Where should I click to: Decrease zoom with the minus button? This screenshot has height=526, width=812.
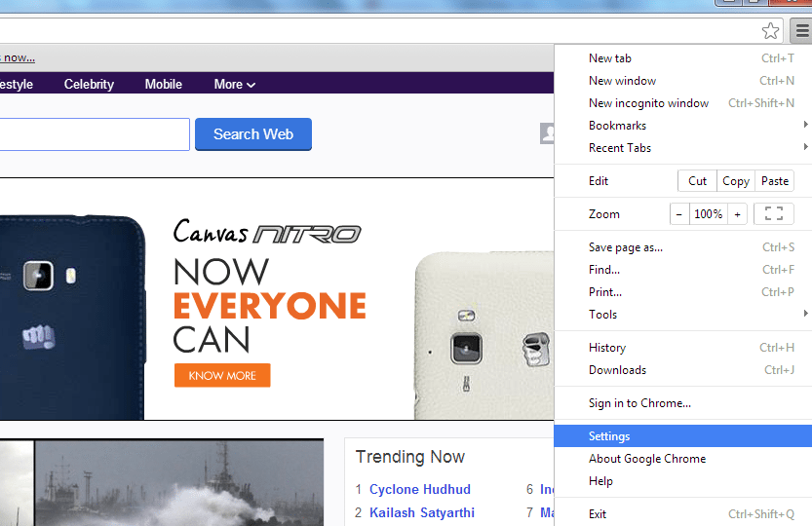click(x=679, y=214)
